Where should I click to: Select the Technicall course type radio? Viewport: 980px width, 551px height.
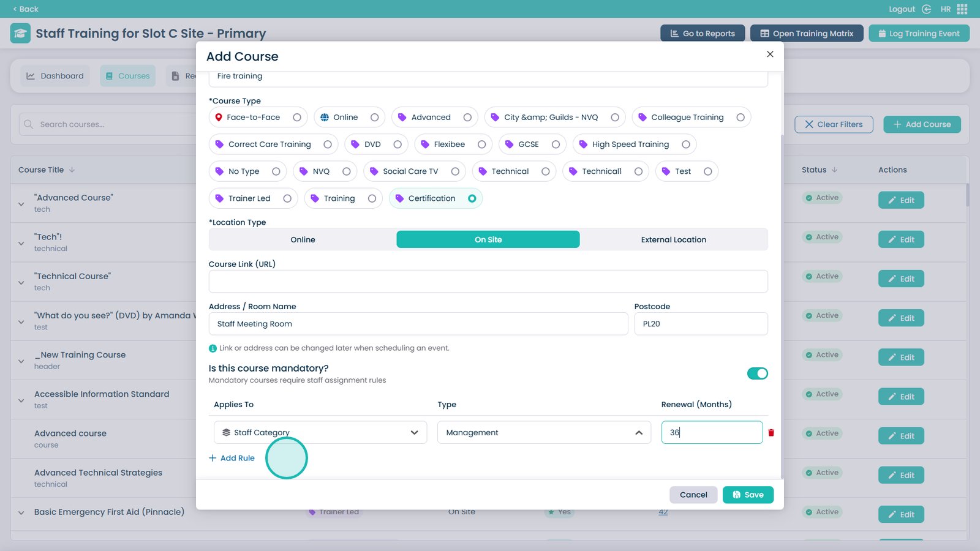(x=638, y=171)
